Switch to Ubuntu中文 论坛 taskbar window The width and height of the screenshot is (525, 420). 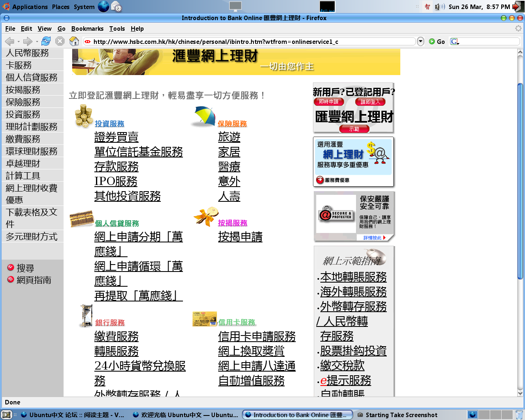(x=72, y=415)
